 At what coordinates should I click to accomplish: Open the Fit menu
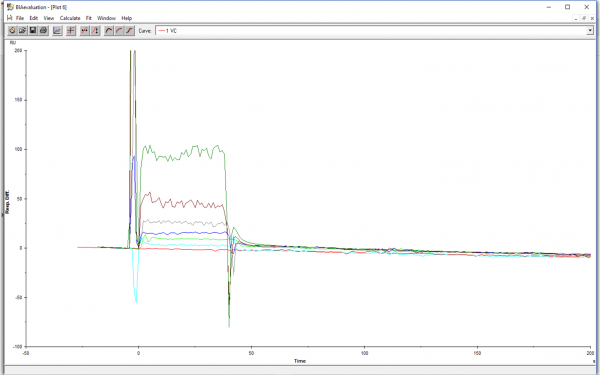[89, 18]
